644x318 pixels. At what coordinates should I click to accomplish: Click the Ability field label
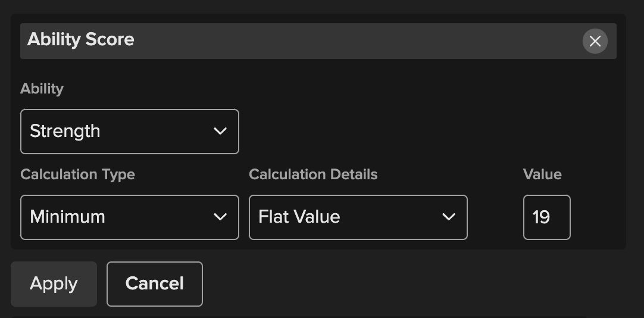point(42,89)
